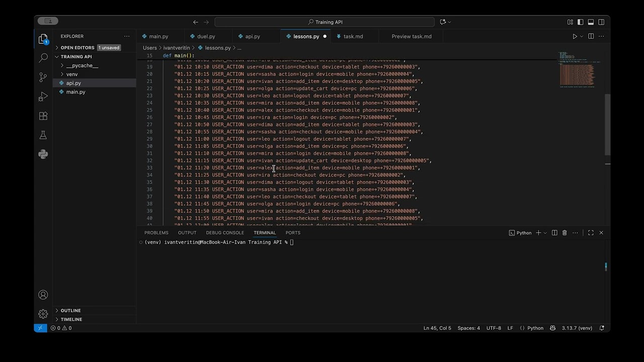Kill terminal with trash icon
Screen dimensions: 644x362
pos(565,233)
